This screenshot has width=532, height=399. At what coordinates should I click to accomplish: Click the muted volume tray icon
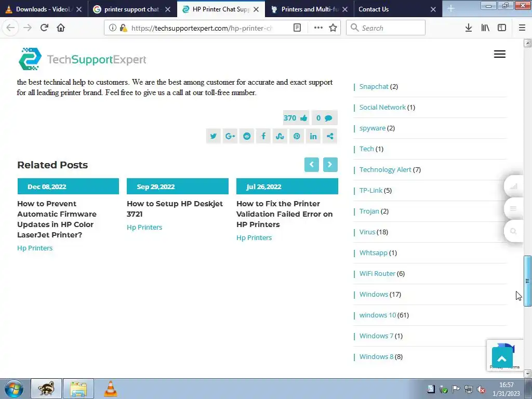[481, 389]
